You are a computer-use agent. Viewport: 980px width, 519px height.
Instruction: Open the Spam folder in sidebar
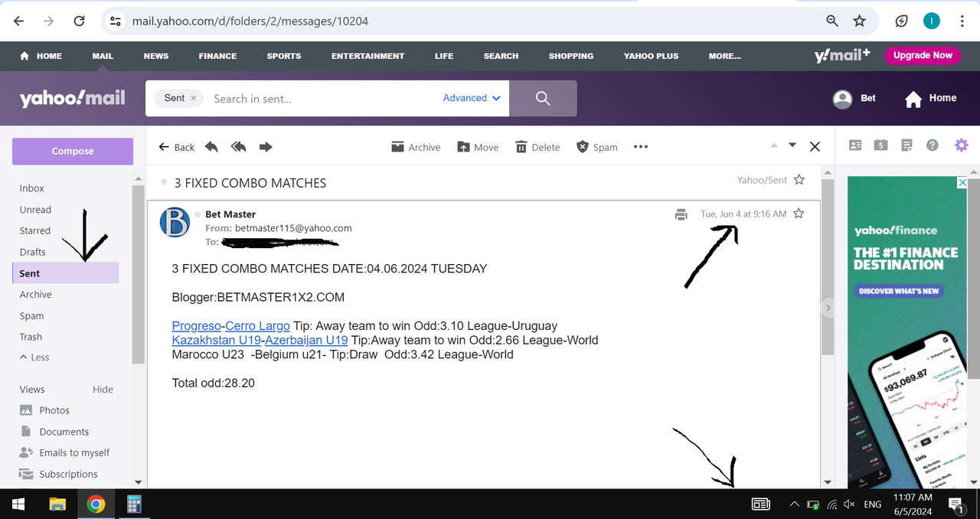click(32, 316)
